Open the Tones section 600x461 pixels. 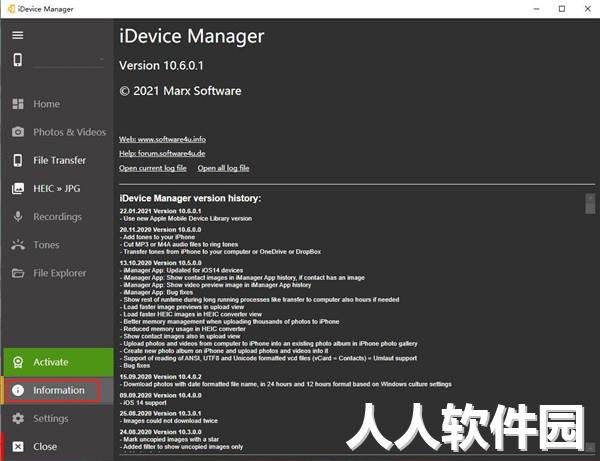click(46, 245)
